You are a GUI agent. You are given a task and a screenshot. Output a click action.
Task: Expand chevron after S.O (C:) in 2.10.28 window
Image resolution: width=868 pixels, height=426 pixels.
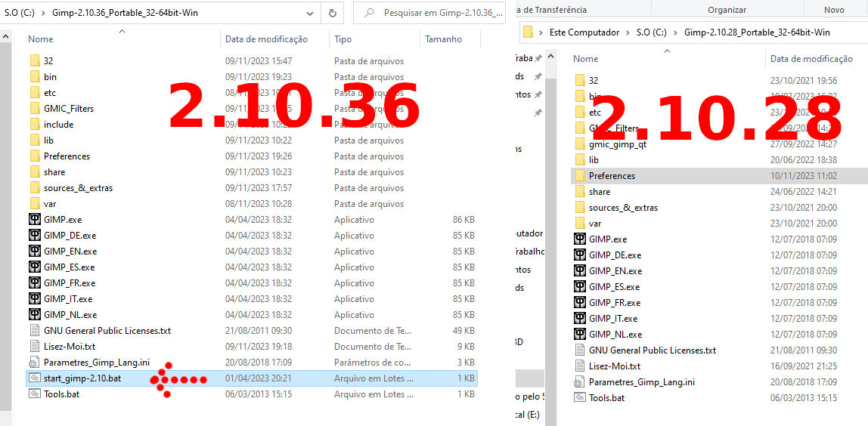point(675,32)
